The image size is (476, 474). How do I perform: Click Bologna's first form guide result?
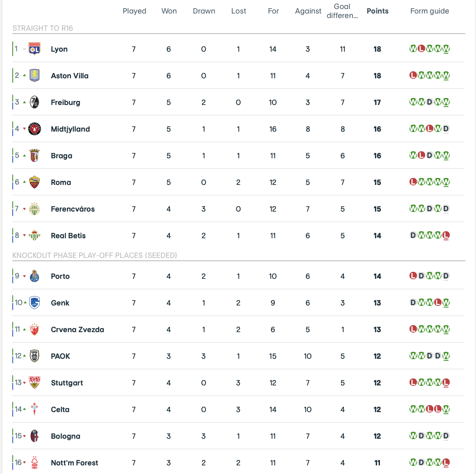413,436
